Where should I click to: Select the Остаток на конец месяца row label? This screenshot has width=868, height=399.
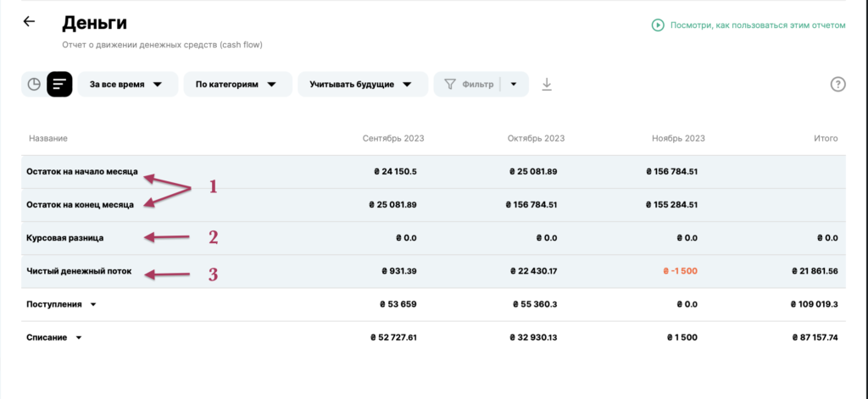point(80,205)
